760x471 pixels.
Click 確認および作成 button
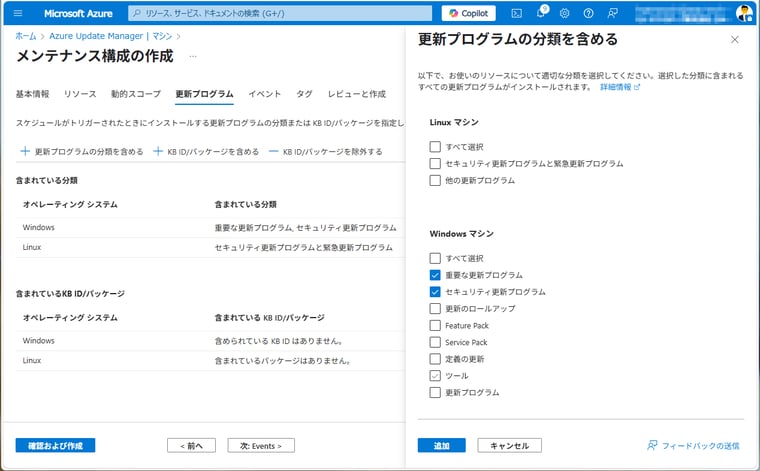[55, 445]
